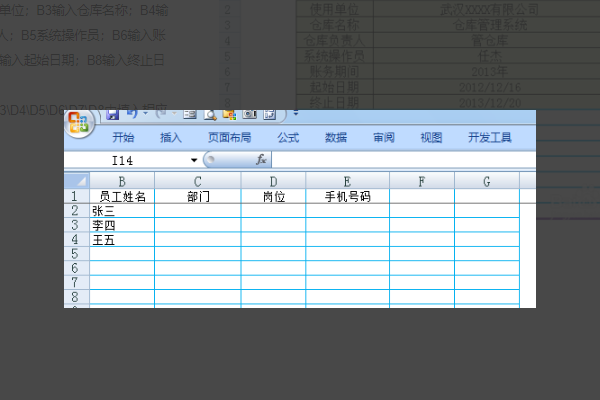Switch to the 页面布局 tab
This screenshot has width=600, height=400.
click(x=230, y=137)
